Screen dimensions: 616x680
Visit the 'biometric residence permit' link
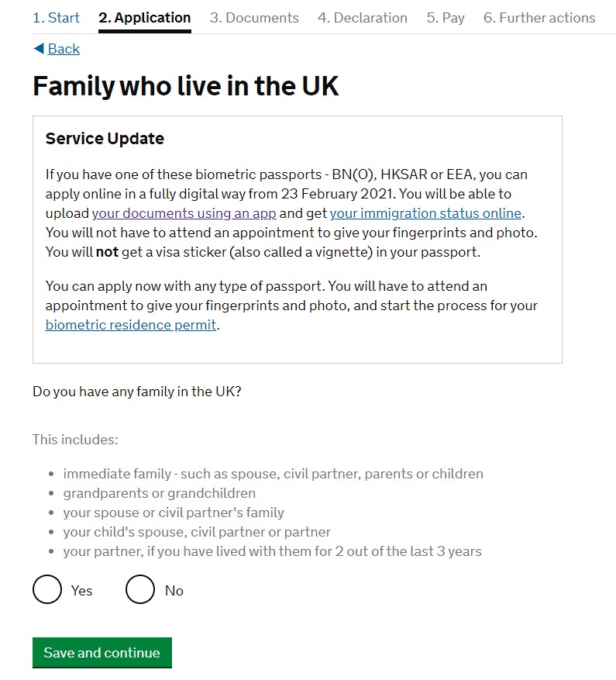coord(131,325)
